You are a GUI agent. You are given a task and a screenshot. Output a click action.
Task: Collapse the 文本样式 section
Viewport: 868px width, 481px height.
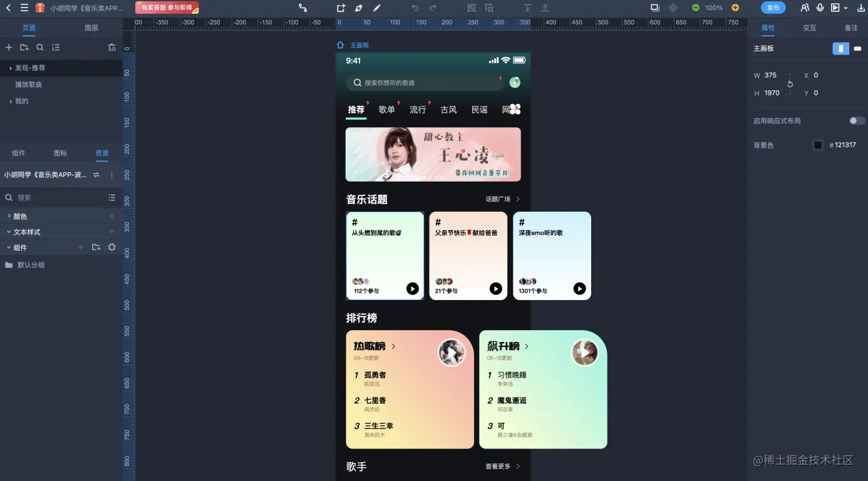pyautogui.click(x=9, y=232)
